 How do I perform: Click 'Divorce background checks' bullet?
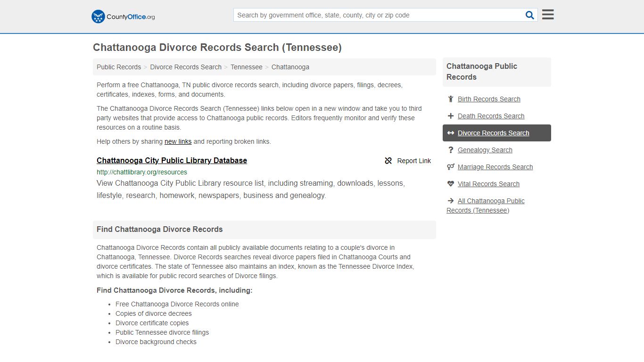(x=156, y=342)
